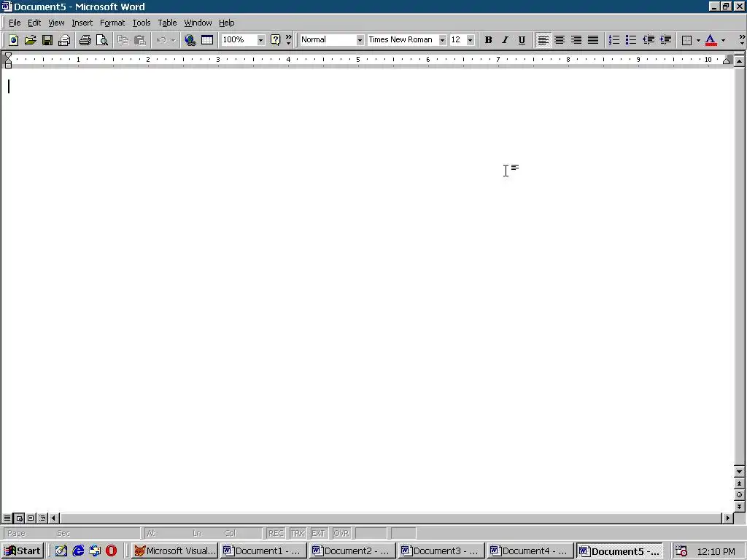The height and width of the screenshot is (560, 747).
Task: Click the Outside Border icon
Action: click(686, 40)
